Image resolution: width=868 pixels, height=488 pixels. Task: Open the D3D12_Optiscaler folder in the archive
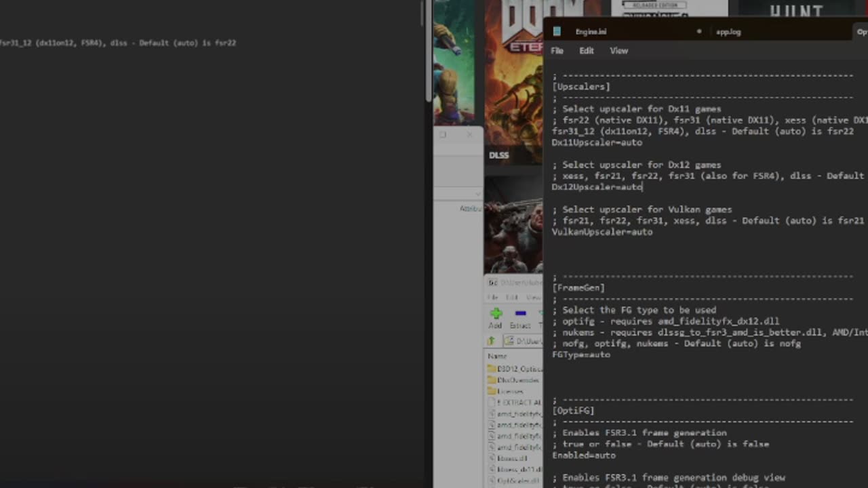515,369
